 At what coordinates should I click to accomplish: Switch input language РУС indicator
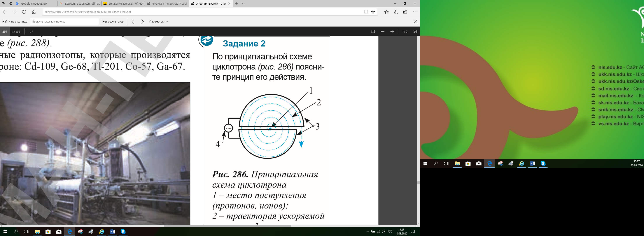tap(390, 232)
